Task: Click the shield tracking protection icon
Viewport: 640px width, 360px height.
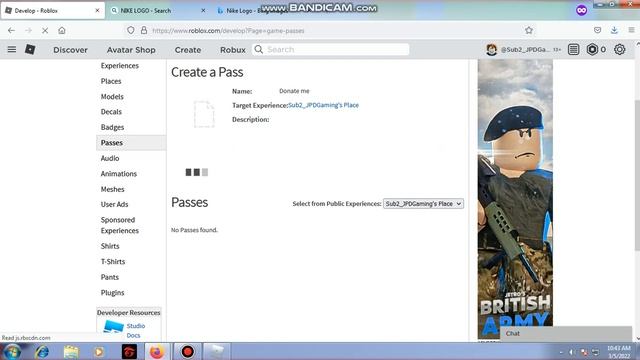Action: pyautogui.click(x=131, y=30)
